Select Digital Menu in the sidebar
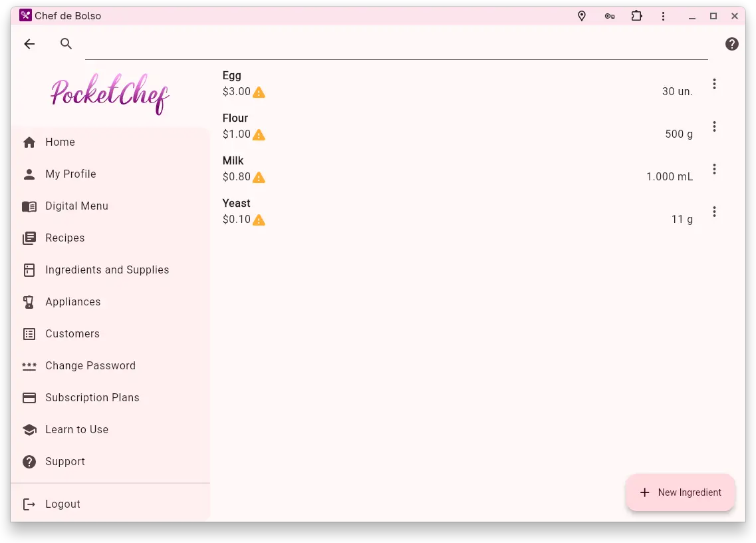 point(76,206)
